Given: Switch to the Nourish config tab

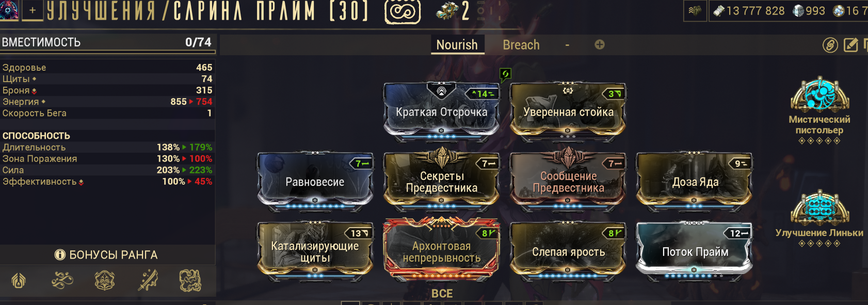Looking at the screenshot, I should coord(457,45).
